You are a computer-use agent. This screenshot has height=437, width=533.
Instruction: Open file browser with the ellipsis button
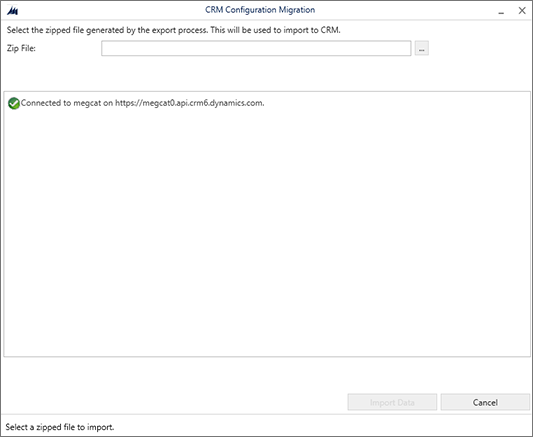tap(422, 49)
